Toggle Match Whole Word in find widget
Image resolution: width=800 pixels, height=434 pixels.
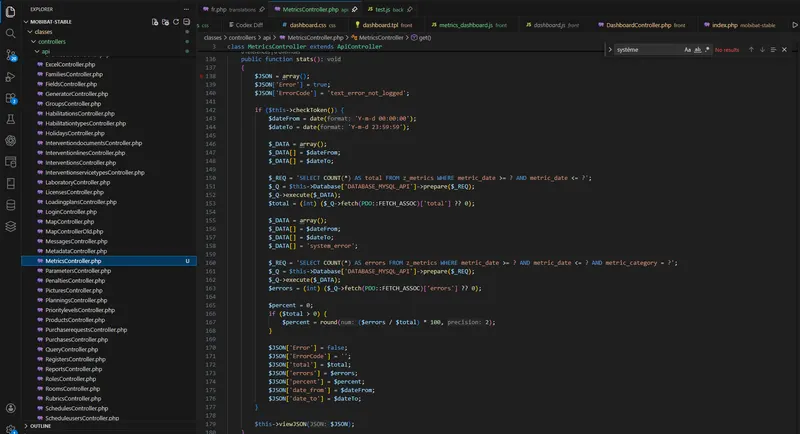tap(697, 49)
